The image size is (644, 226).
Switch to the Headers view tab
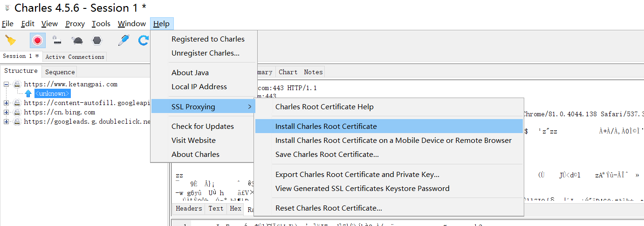coord(189,208)
